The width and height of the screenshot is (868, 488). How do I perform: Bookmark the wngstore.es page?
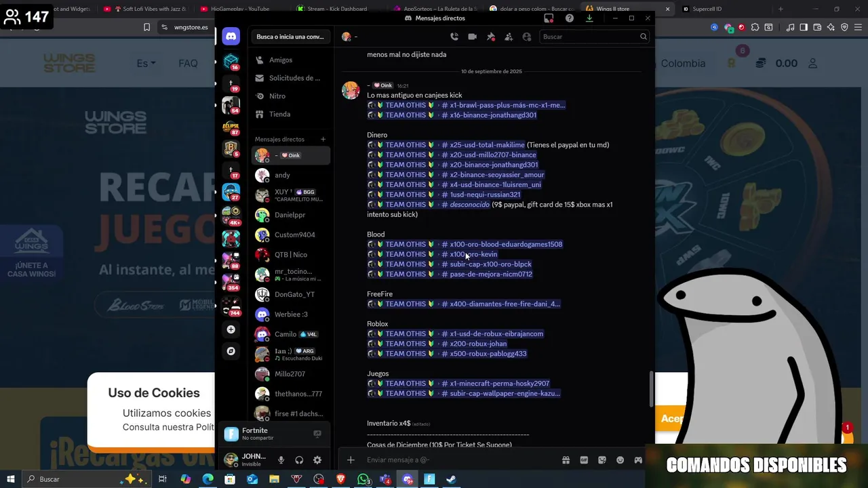click(146, 27)
